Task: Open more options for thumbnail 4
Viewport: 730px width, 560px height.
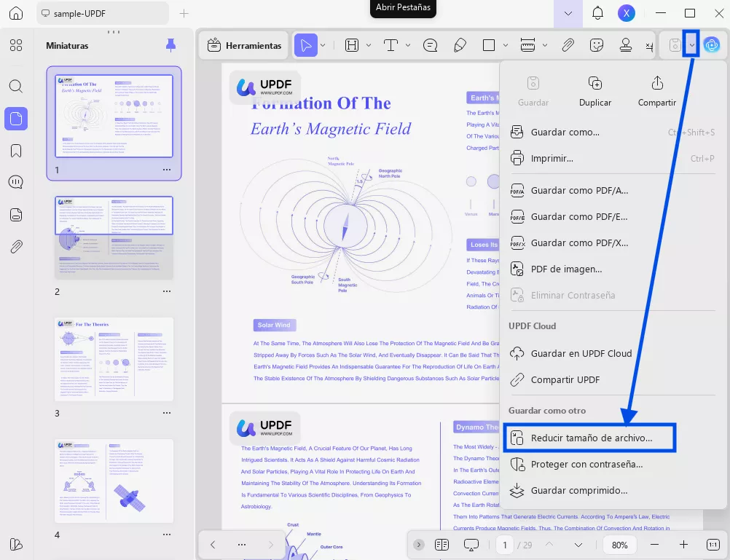Action: (x=167, y=535)
